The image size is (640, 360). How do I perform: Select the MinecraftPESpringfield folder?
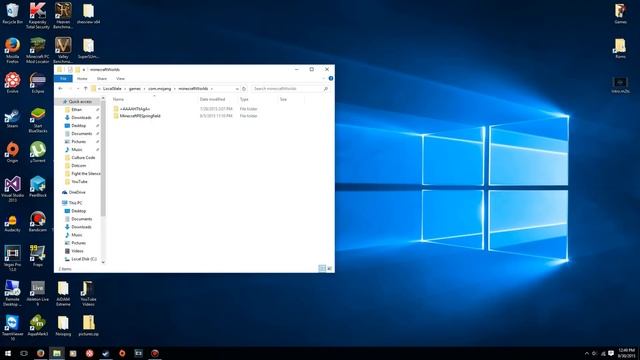[x=140, y=116]
